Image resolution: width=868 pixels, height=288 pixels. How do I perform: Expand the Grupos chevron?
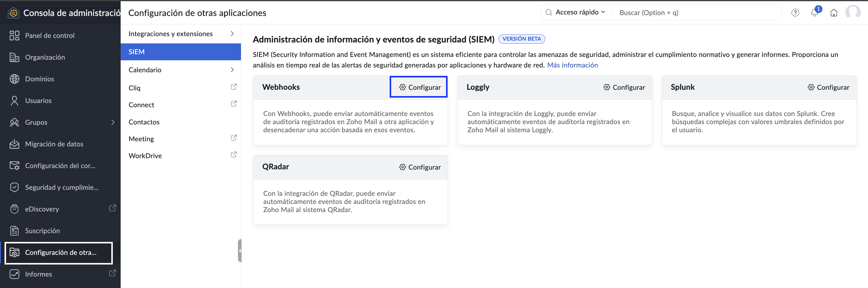click(x=113, y=122)
